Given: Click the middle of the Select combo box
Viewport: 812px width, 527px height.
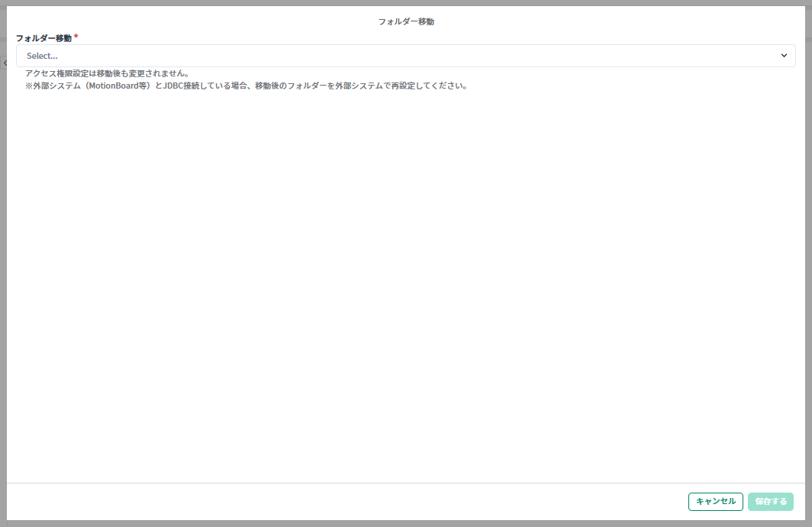Looking at the screenshot, I should (x=406, y=56).
